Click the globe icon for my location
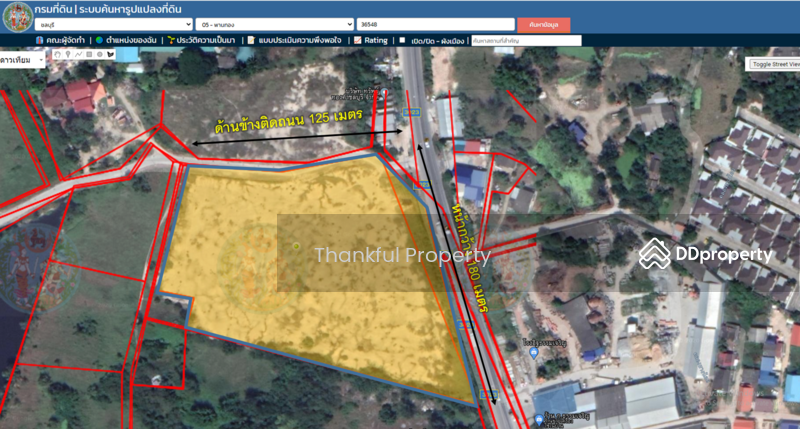Viewport: 800px width, 429px height. tap(99, 41)
